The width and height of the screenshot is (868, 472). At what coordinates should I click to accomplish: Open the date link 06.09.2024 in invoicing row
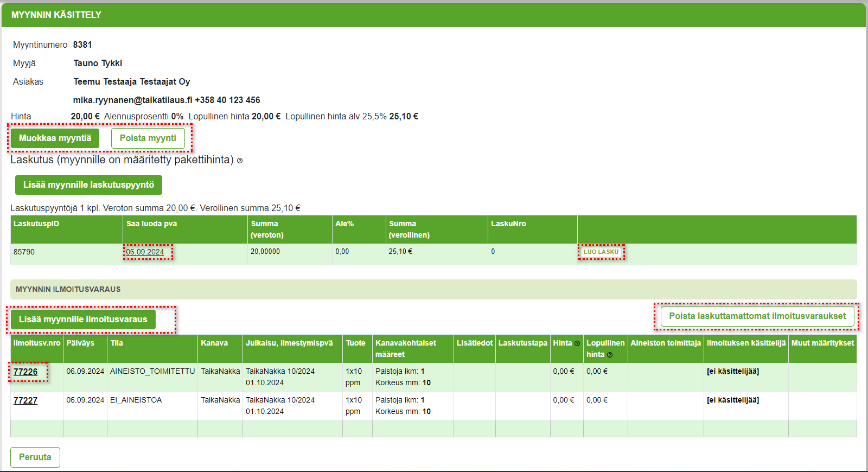(x=145, y=252)
